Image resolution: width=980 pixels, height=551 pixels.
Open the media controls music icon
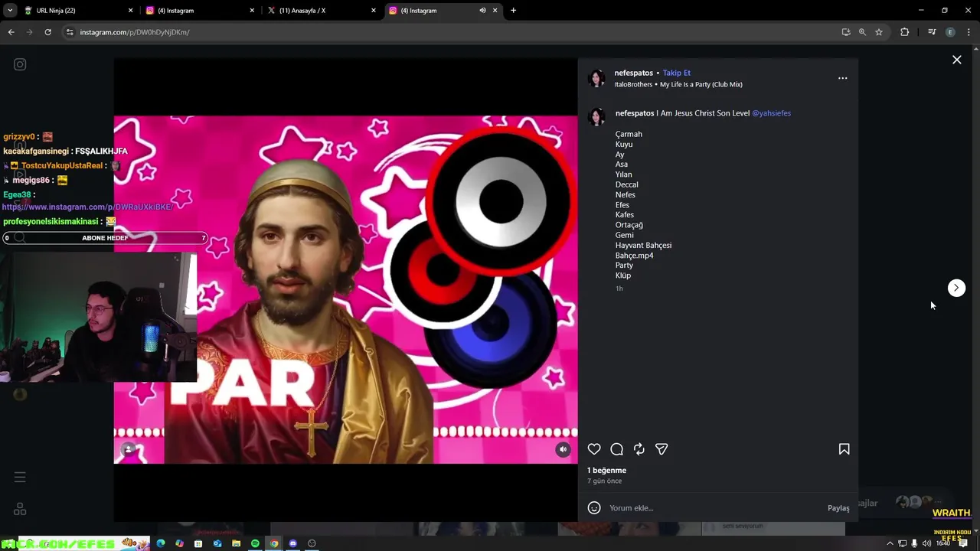click(932, 32)
